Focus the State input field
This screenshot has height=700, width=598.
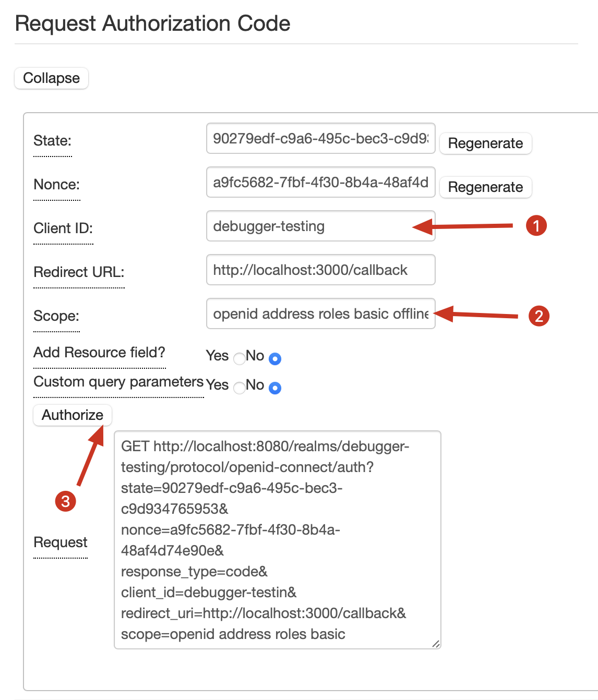[x=320, y=139]
